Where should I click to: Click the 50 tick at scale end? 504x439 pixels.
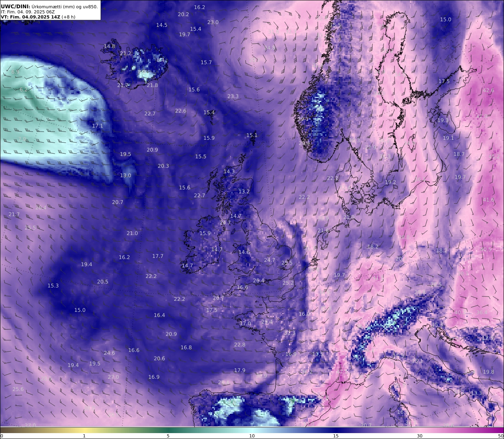coord(500,436)
